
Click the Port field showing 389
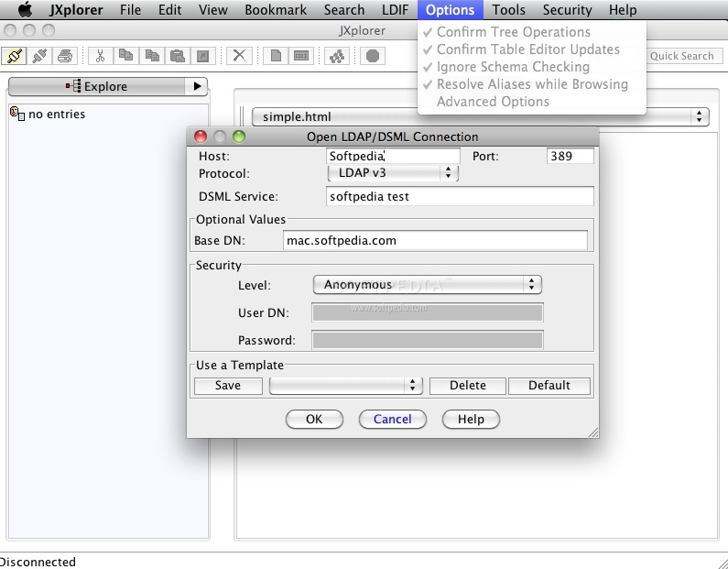click(570, 156)
